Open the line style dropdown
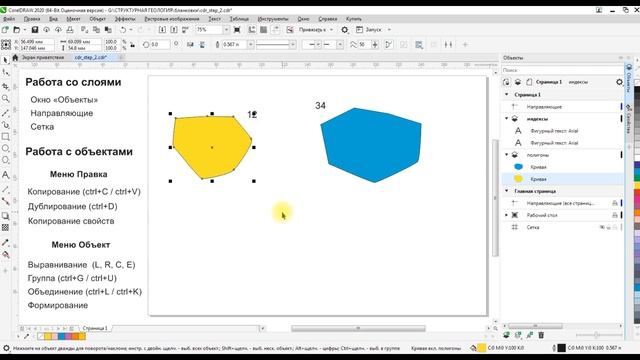 pyautogui.click(x=292, y=44)
